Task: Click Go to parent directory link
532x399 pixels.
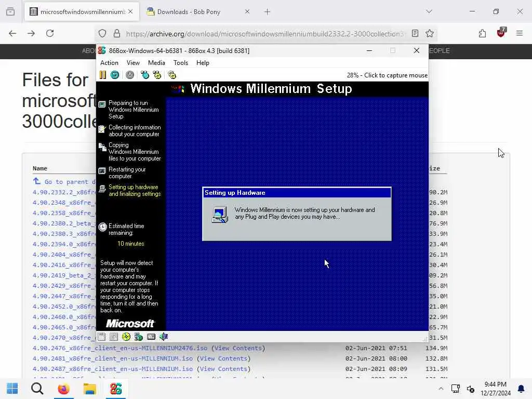Action: [64, 182]
